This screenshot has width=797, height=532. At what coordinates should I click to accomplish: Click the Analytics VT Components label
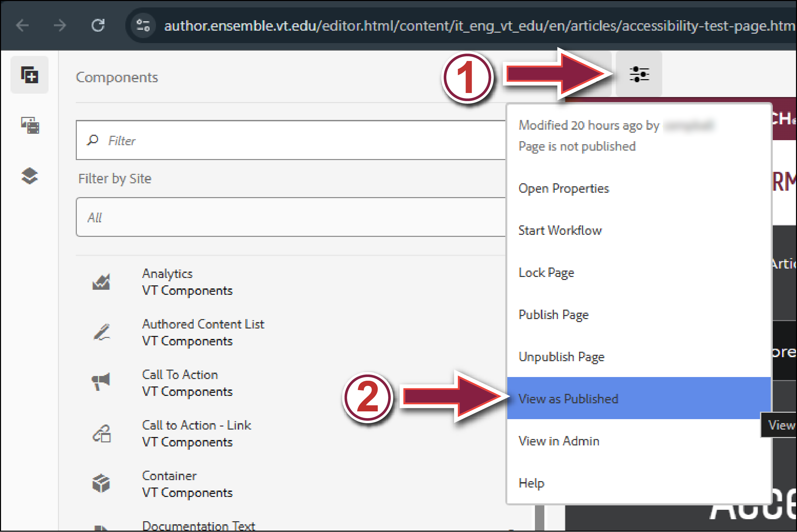pyautogui.click(x=187, y=282)
